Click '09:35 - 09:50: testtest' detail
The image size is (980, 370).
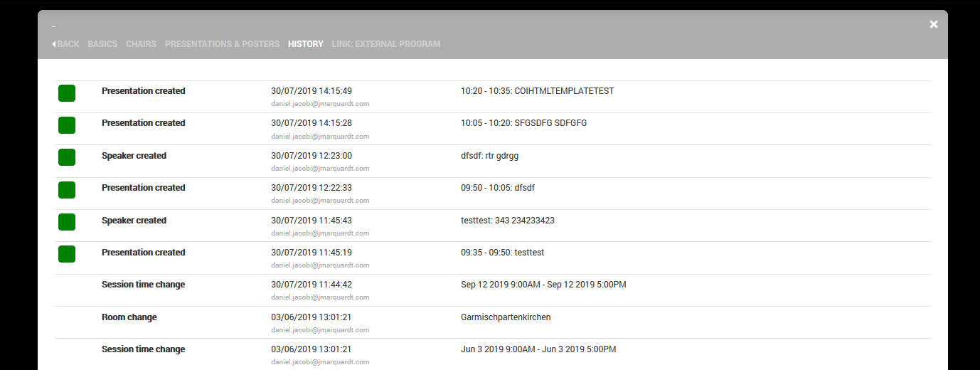coord(502,253)
